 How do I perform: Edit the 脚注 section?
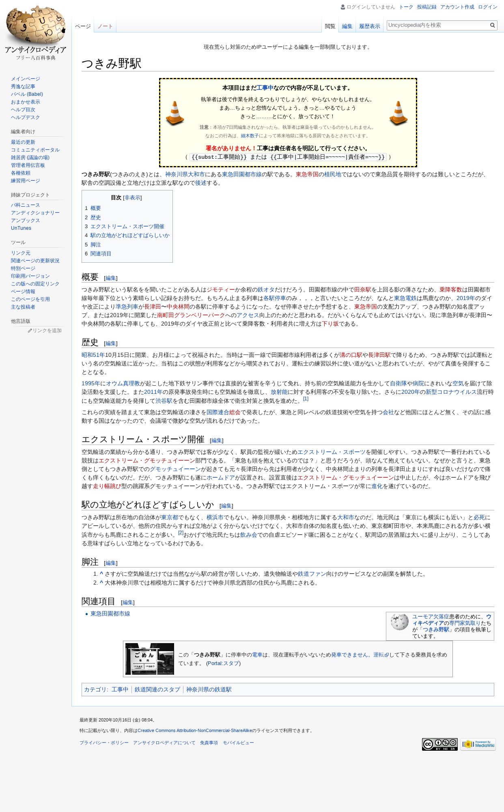coord(110,563)
